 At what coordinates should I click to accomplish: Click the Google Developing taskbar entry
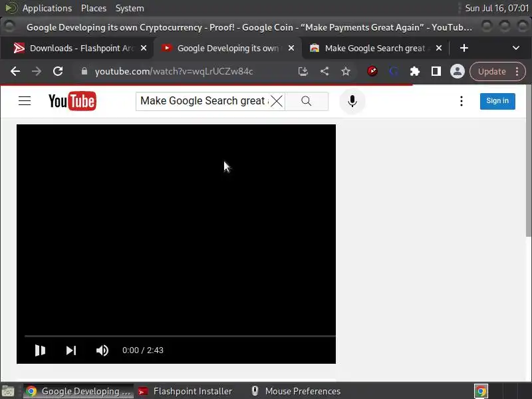[x=78, y=391]
